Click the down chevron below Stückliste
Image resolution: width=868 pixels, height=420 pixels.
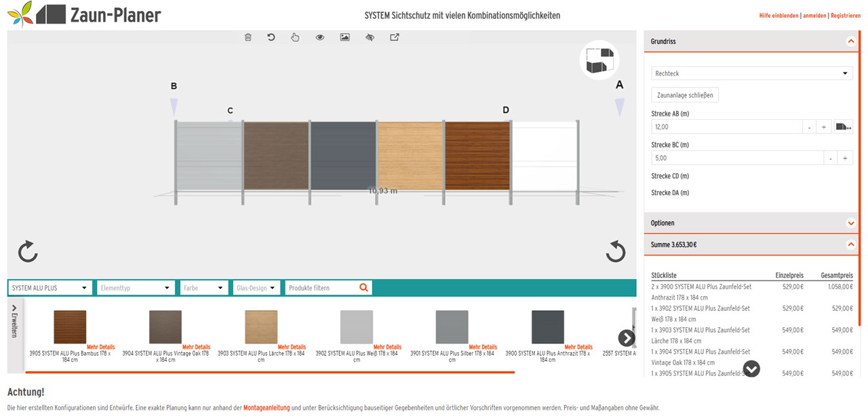click(751, 369)
